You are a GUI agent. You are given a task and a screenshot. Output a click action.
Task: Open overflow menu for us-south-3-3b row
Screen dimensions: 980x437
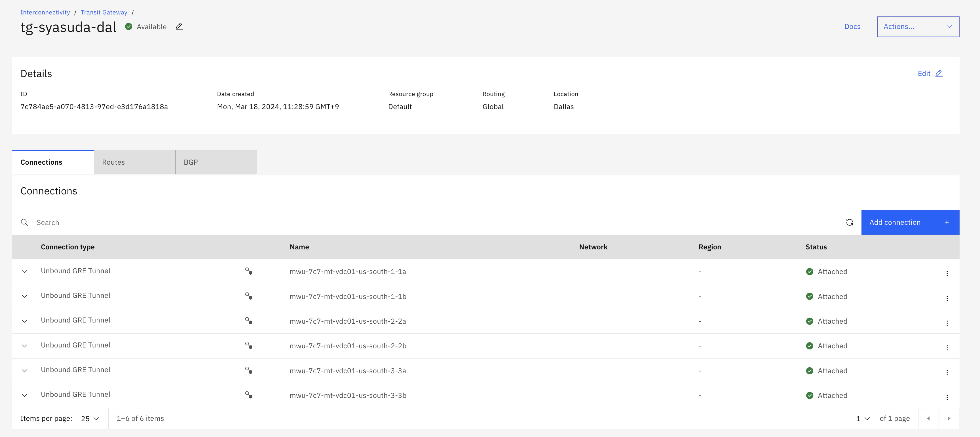pyautogui.click(x=947, y=397)
